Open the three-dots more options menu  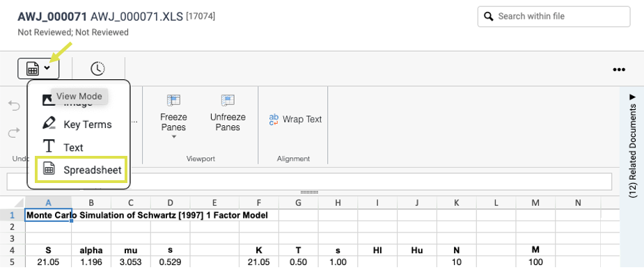(x=619, y=70)
